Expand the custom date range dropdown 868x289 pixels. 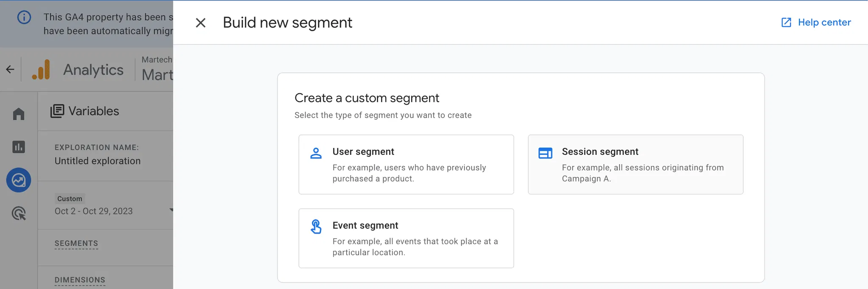coord(171,210)
